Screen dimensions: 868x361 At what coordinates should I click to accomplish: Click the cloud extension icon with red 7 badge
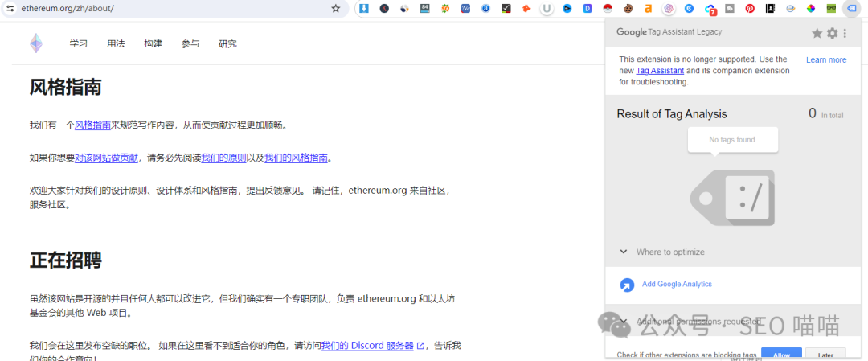click(710, 9)
